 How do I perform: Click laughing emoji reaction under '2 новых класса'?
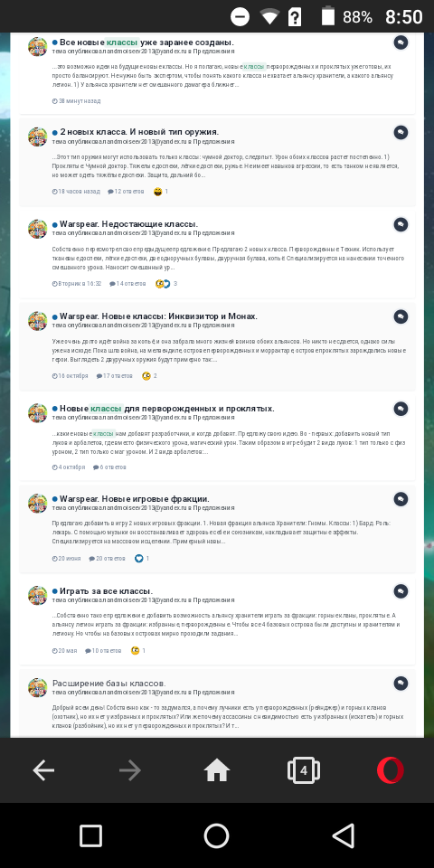(158, 192)
